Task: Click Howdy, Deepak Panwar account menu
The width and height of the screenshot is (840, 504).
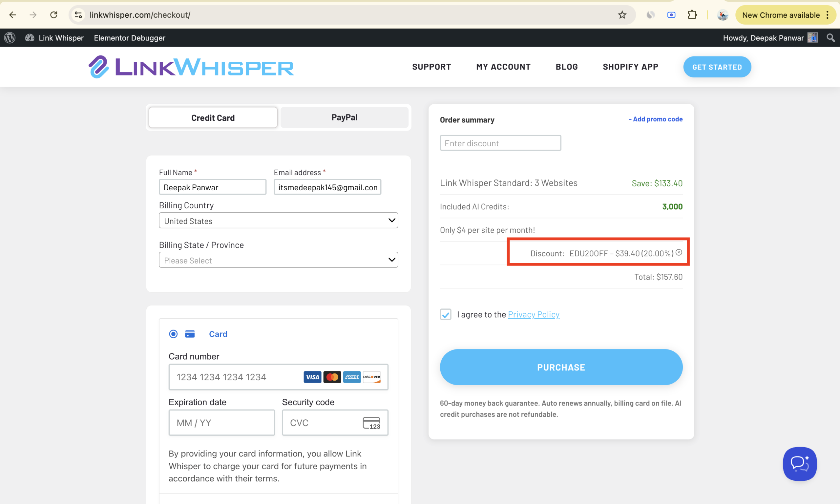Action: pos(770,38)
